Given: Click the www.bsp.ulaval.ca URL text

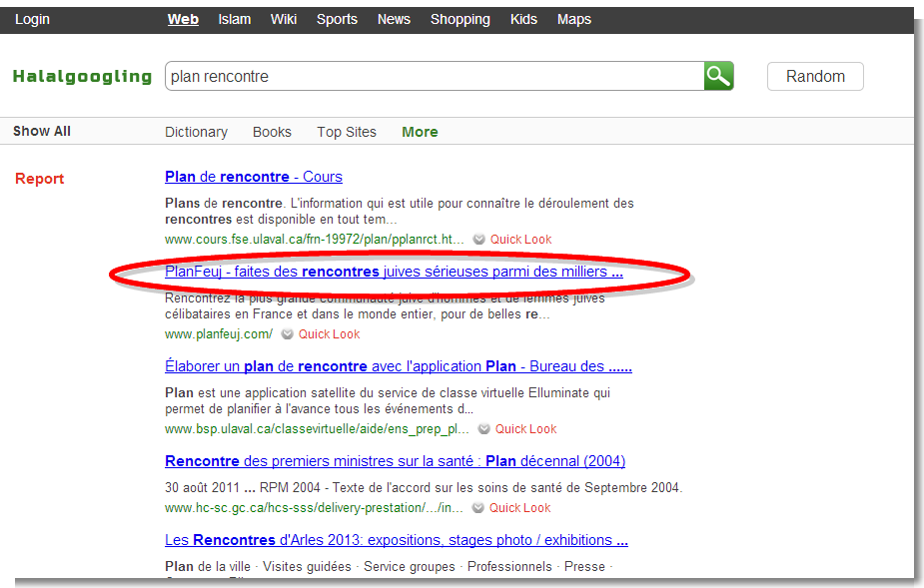Looking at the screenshot, I should [x=317, y=429].
